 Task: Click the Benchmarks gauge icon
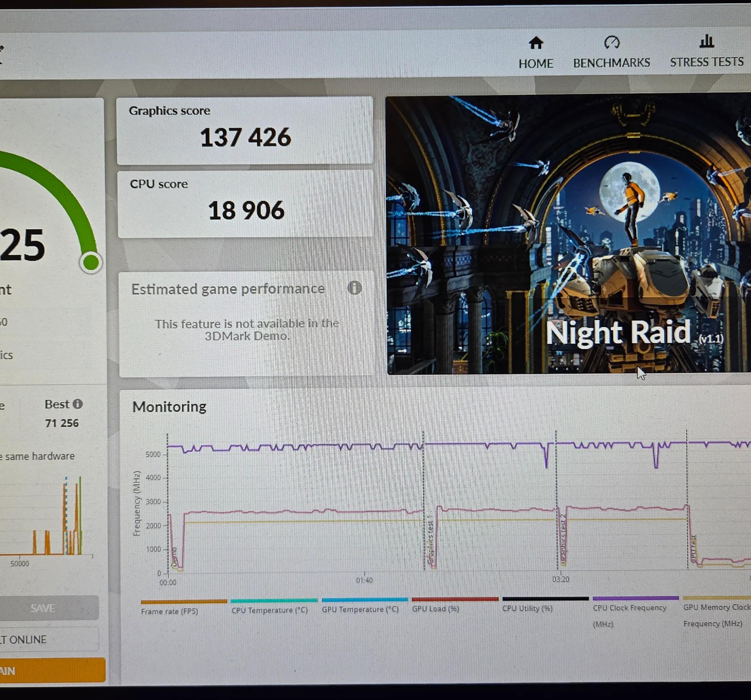pyautogui.click(x=612, y=42)
